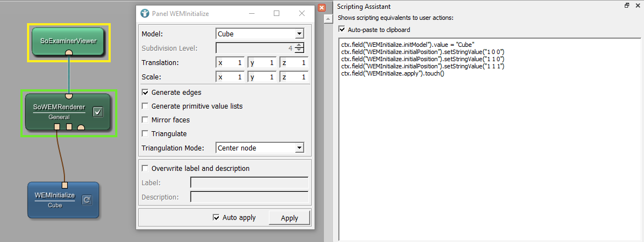Image resolution: width=644 pixels, height=242 pixels.
Task: Click the Subdivision Level spinner arrows
Action: (x=299, y=48)
